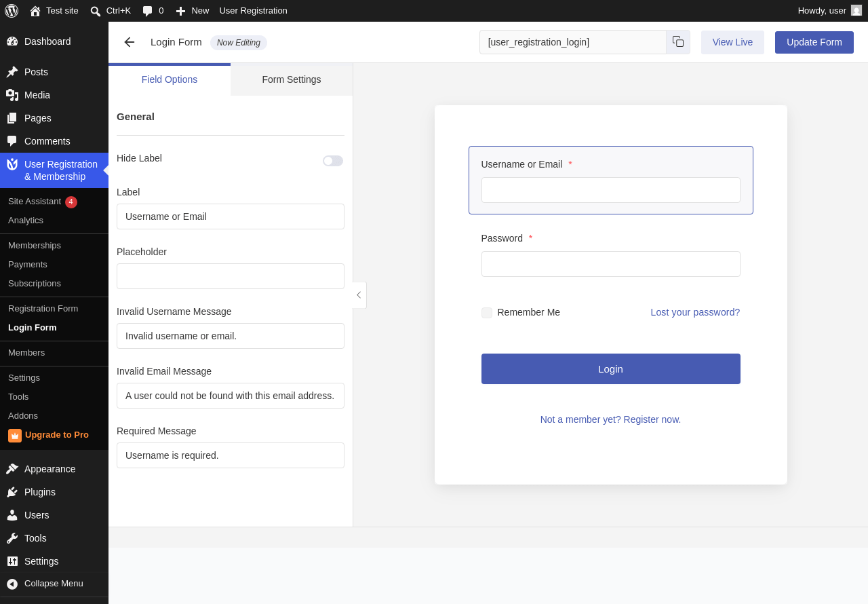Copy the user_registration_login shortcode via copy icon
Image resolution: width=868 pixels, height=604 pixels.
[678, 42]
